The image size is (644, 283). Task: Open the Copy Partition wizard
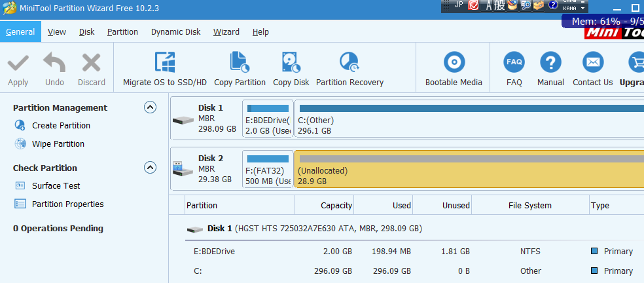[x=240, y=62]
